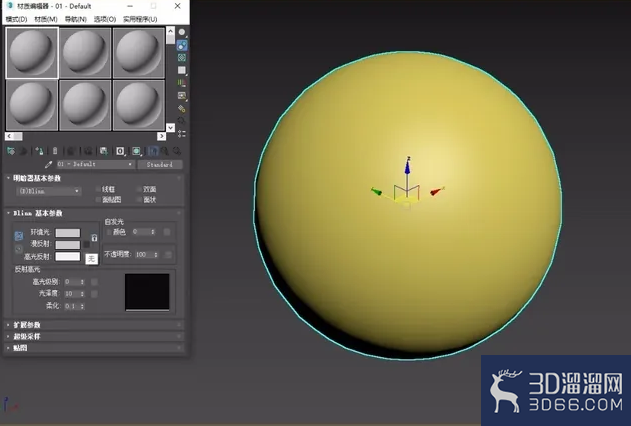Screen dimensions: 631x426
Task: Click the Make Unique icon
Action: 88,151
